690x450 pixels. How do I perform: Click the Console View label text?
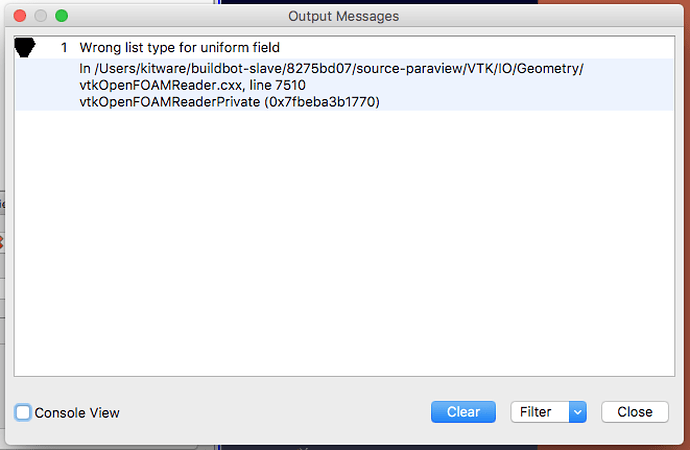pos(77,412)
